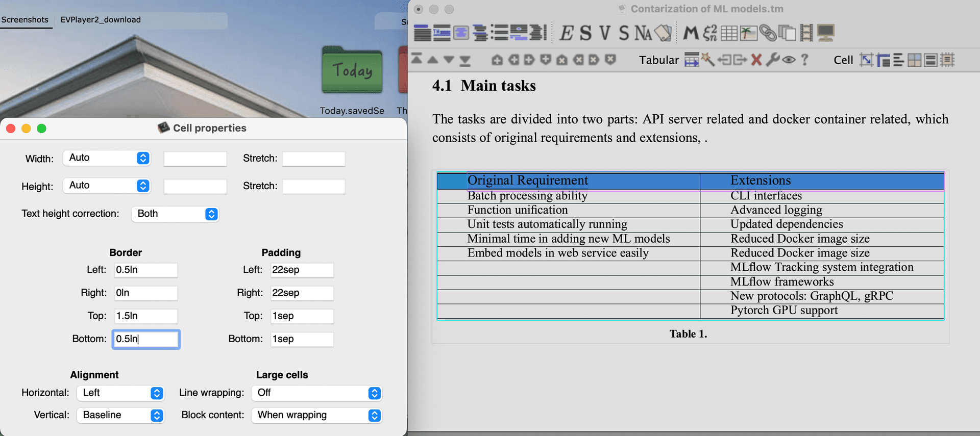Image resolution: width=980 pixels, height=436 pixels.
Task: Click the wrench table preferences icon
Action: [773, 60]
